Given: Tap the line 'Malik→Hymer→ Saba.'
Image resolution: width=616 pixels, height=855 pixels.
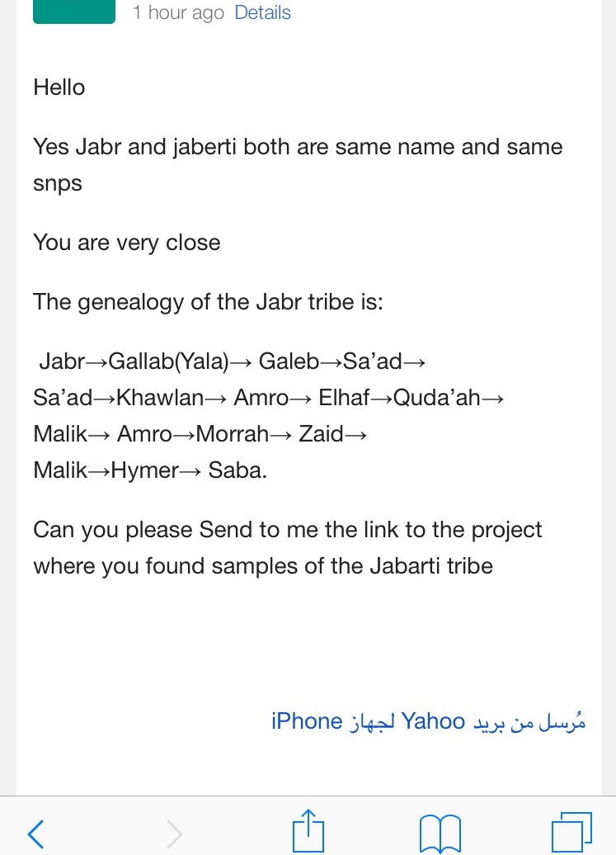Looking at the screenshot, I should click(150, 470).
